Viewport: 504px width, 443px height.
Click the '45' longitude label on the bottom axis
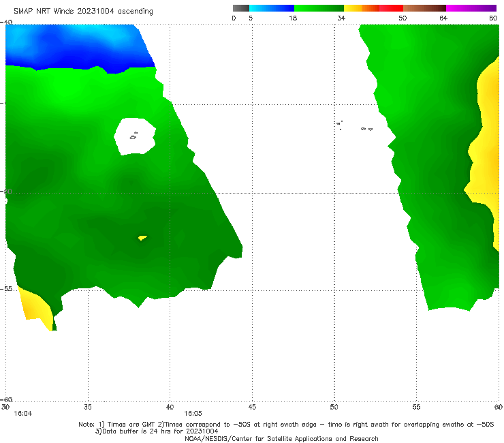(252, 407)
